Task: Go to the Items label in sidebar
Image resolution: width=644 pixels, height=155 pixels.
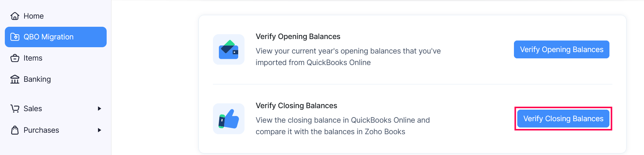Action: (x=33, y=58)
